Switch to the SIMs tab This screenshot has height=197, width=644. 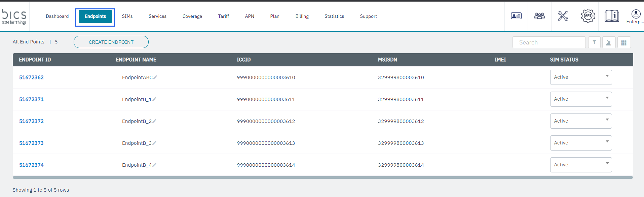pos(127,16)
